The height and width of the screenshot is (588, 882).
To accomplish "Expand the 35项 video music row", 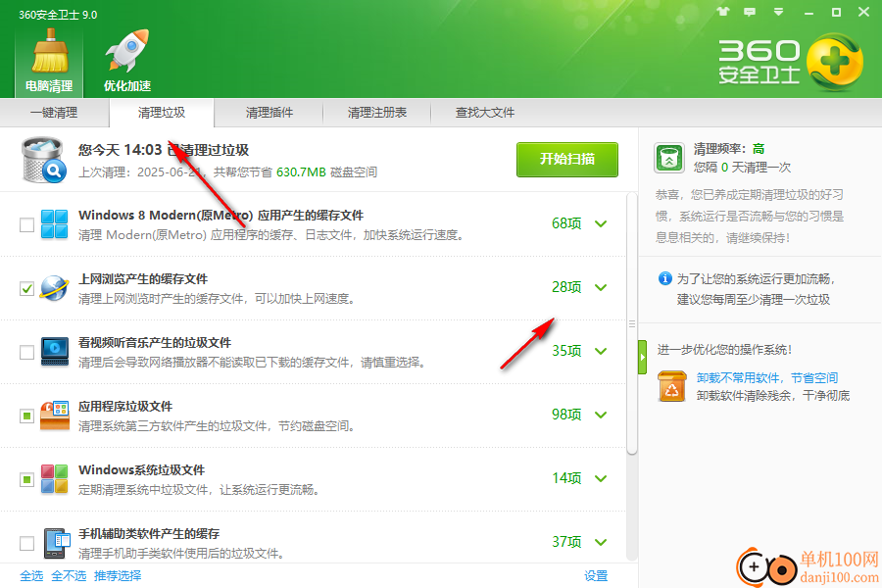I will coord(601,351).
